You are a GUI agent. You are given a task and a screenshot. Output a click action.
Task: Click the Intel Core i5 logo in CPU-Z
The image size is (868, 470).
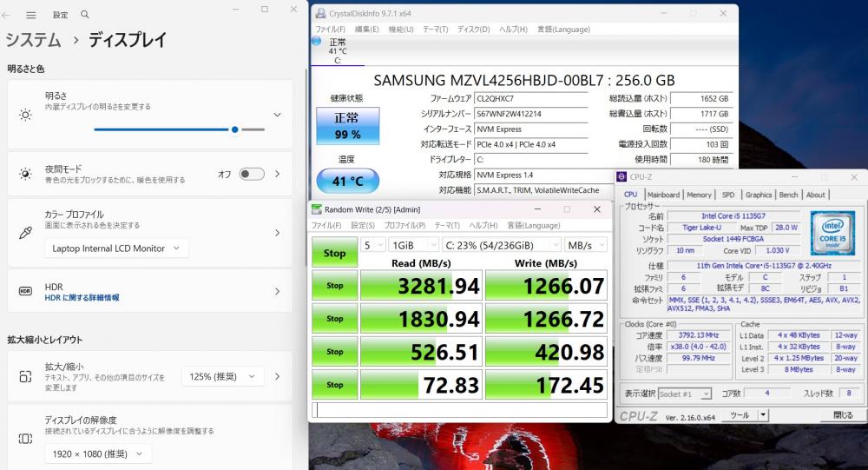[838, 233]
